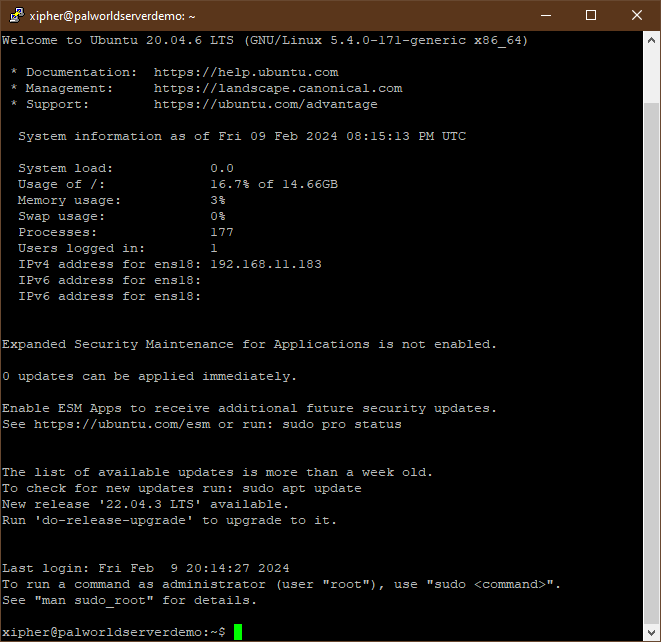Click the title text xipher@palworldserverdemo: ~
Screen dimensions: 661x642
tap(112, 16)
